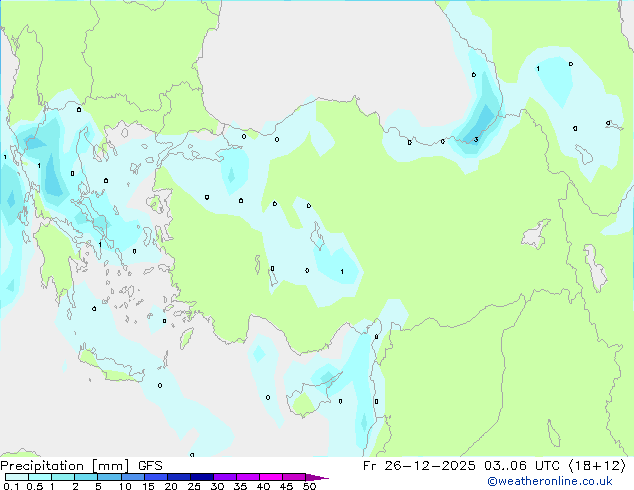
Task: Select the "Precipitation [mm] GFS" title text
Action: (81, 466)
